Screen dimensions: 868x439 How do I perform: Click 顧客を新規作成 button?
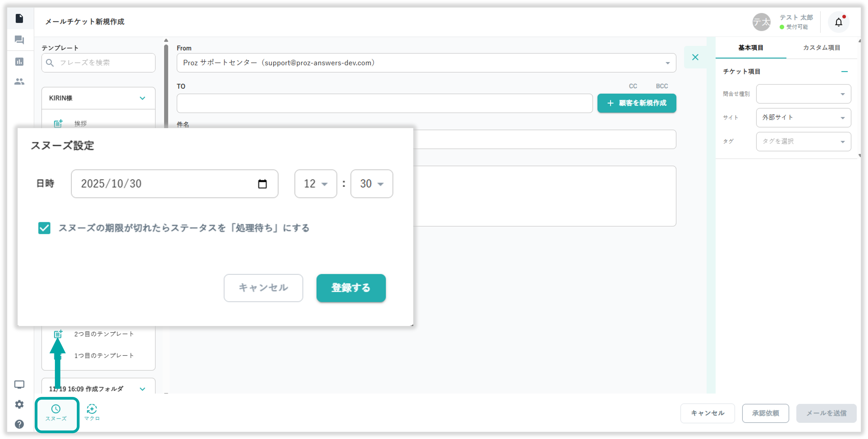[637, 103]
